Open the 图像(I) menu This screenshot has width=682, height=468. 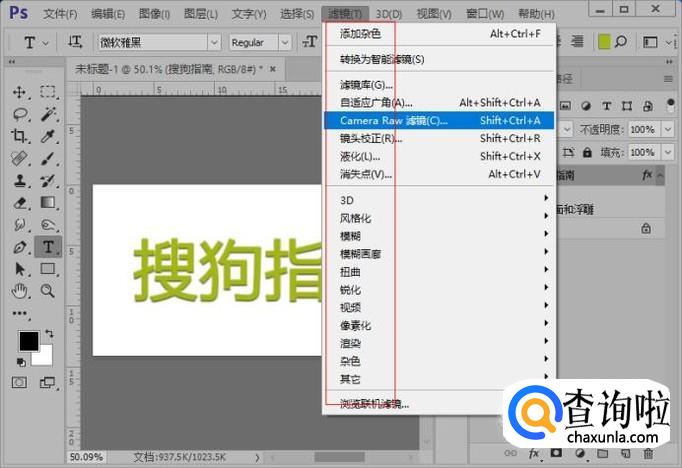pos(154,14)
